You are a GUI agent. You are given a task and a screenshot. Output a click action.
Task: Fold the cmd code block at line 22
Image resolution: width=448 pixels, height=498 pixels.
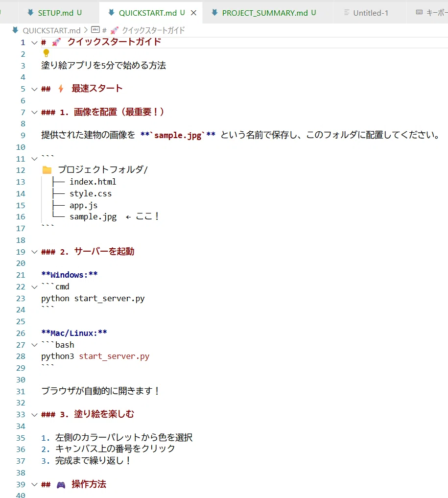(x=34, y=287)
